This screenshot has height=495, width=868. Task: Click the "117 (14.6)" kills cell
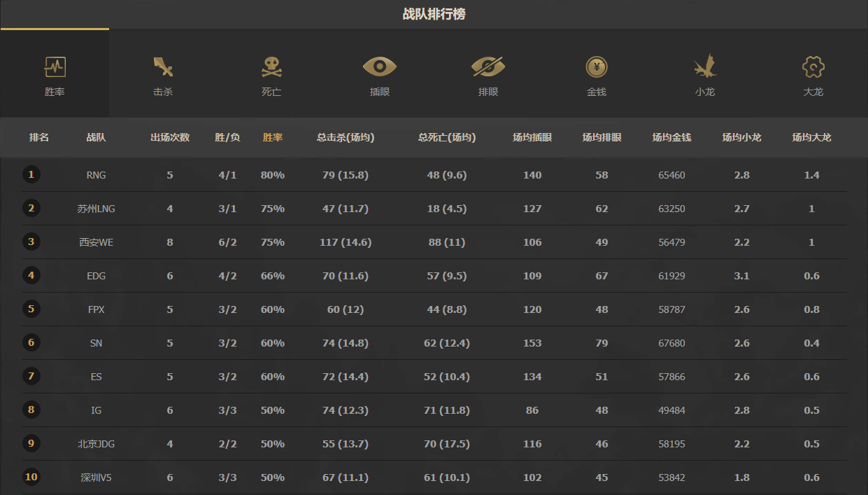tap(346, 242)
